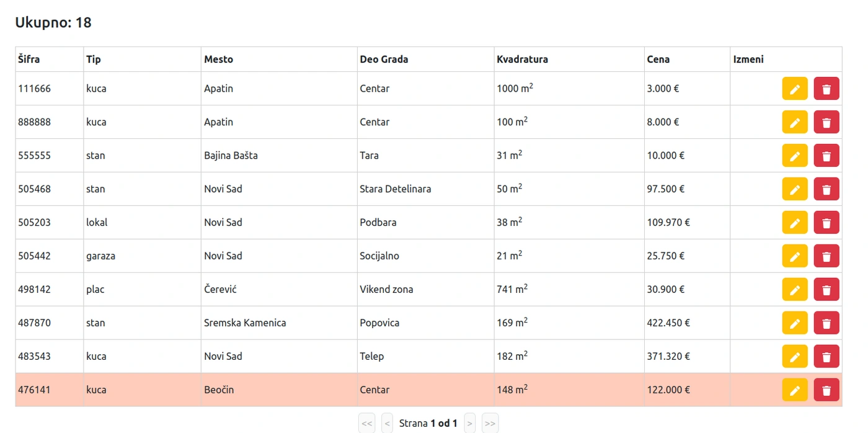
Task: Edit the highlighted Beočin listing 476141
Action: click(795, 390)
